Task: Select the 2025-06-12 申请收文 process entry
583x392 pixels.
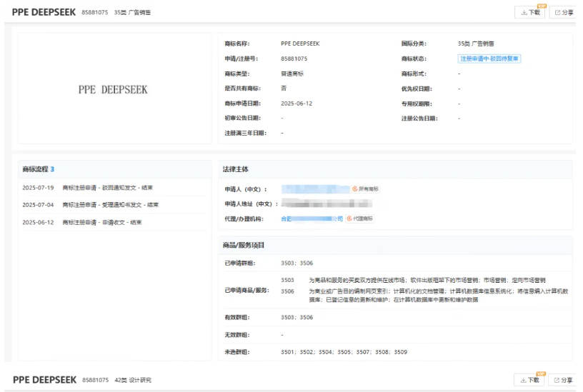Action: (81, 222)
